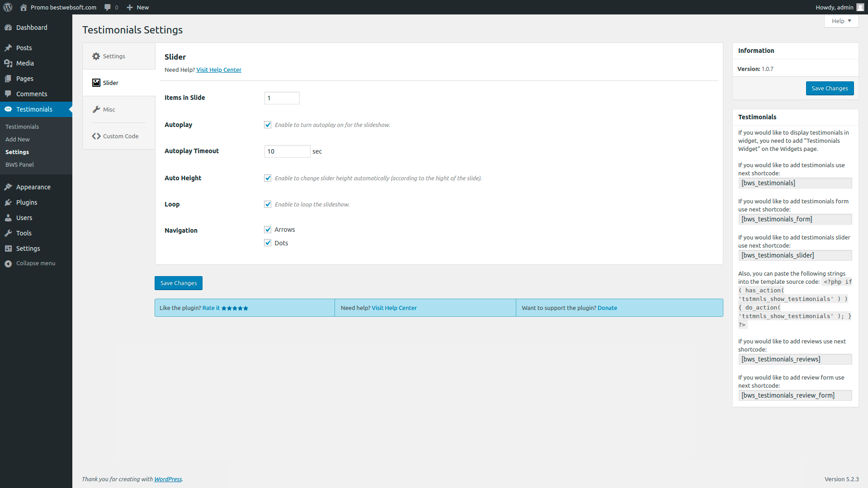
Task: Open the WordPress link in footer
Action: coord(168,479)
